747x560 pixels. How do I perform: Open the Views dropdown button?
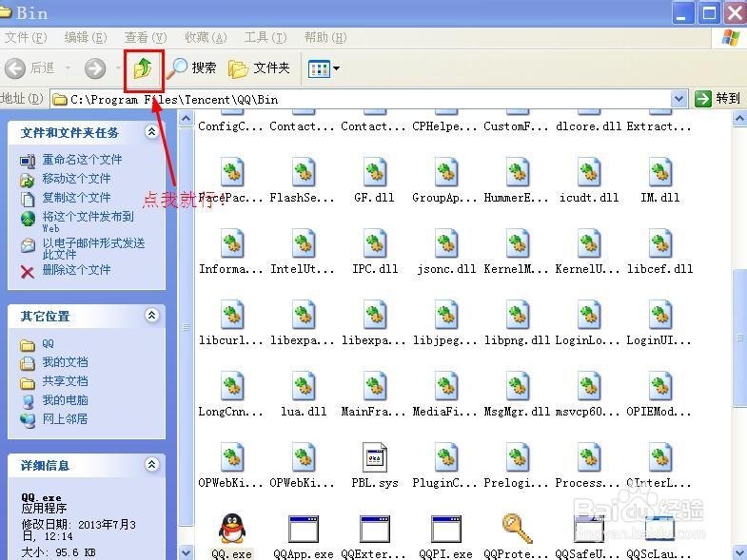click(324, 68)
